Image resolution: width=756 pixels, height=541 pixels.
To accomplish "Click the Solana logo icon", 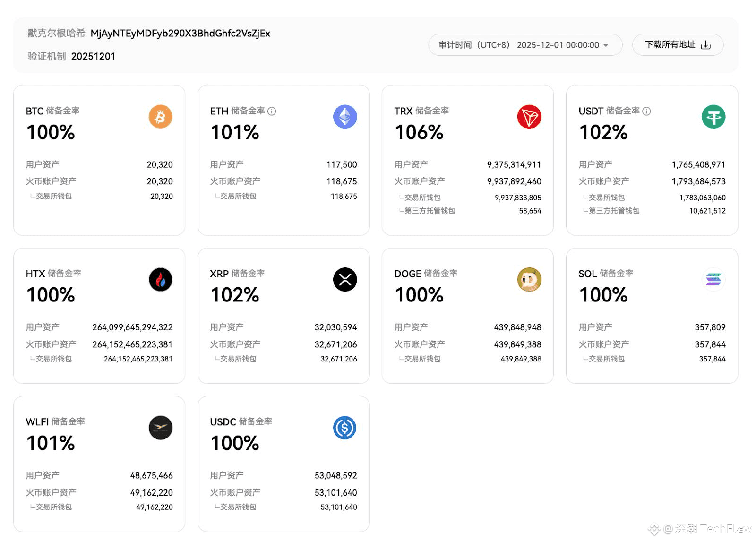I will coord(713,280).
